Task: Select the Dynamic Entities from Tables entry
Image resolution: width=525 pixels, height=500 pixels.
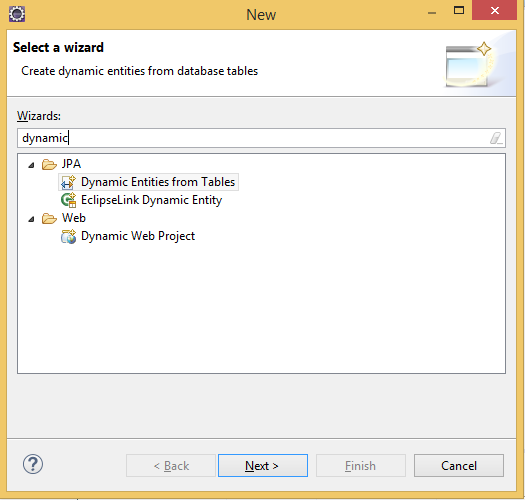Action: coord(149,182)
